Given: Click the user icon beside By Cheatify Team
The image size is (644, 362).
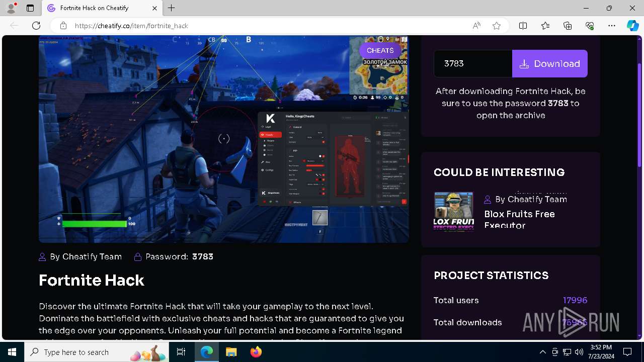Looking at the screenshot, I should [42, 257].
